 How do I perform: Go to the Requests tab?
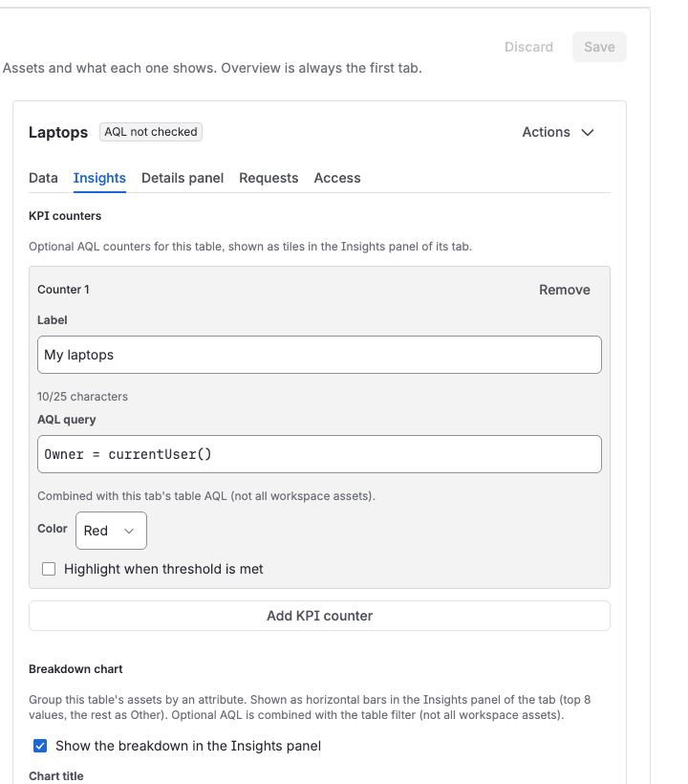pos(269,178)
